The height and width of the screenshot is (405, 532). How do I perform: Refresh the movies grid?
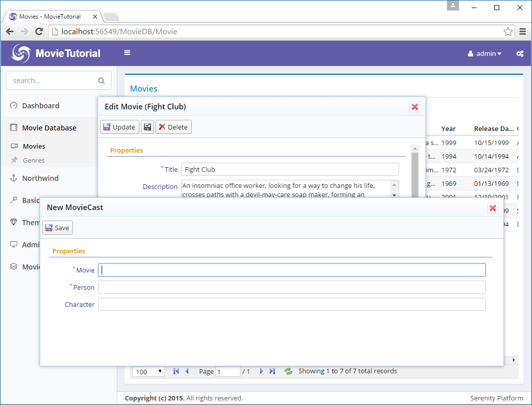tap(288, 371)
